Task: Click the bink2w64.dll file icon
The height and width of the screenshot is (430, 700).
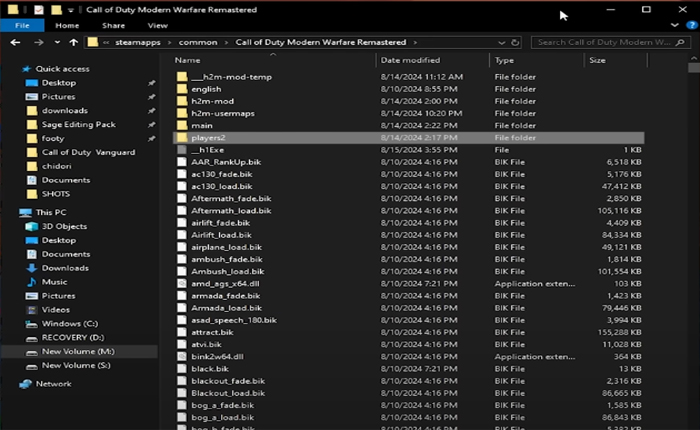Action: [182, 356]
